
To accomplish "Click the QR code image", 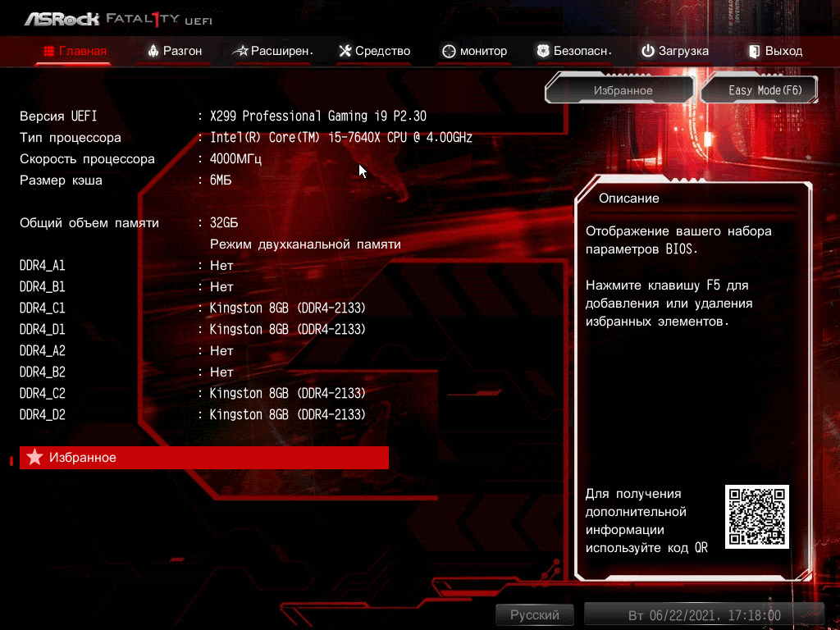I will click(x=757, y=517).
